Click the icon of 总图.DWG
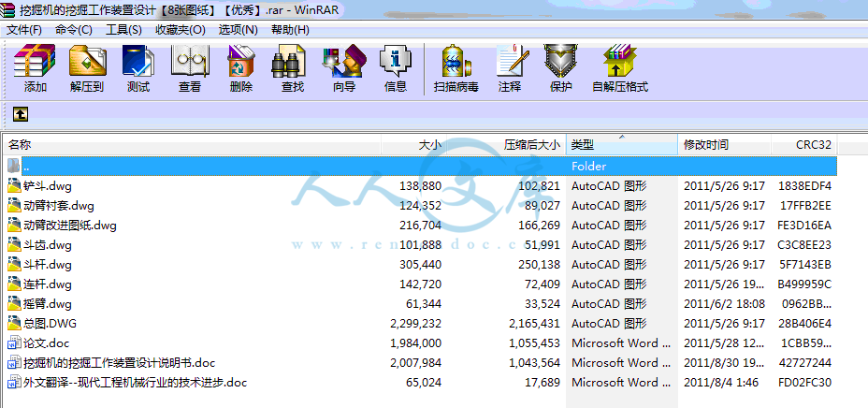Image resolution: width=868 pixels, height=408 pixels. (14, 323)
